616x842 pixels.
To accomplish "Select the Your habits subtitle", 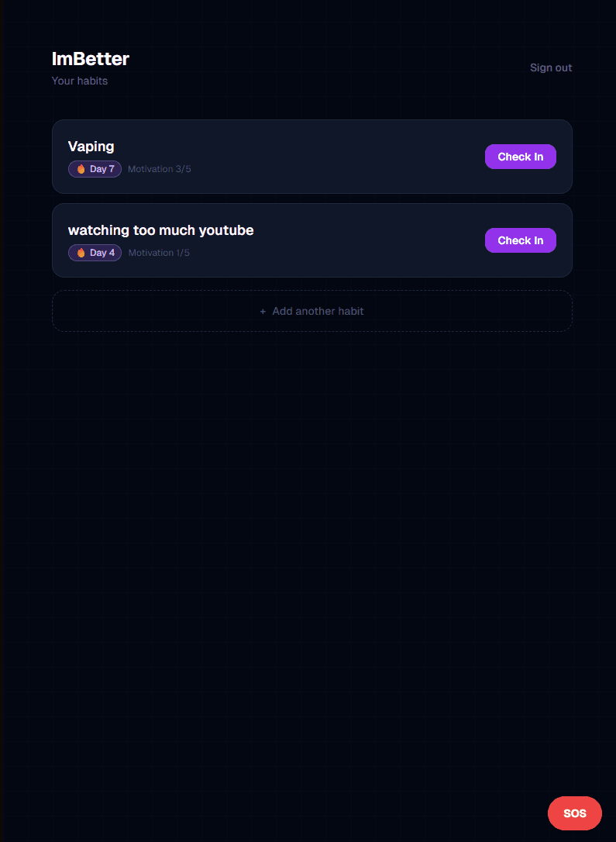I will tap(79, 81).
